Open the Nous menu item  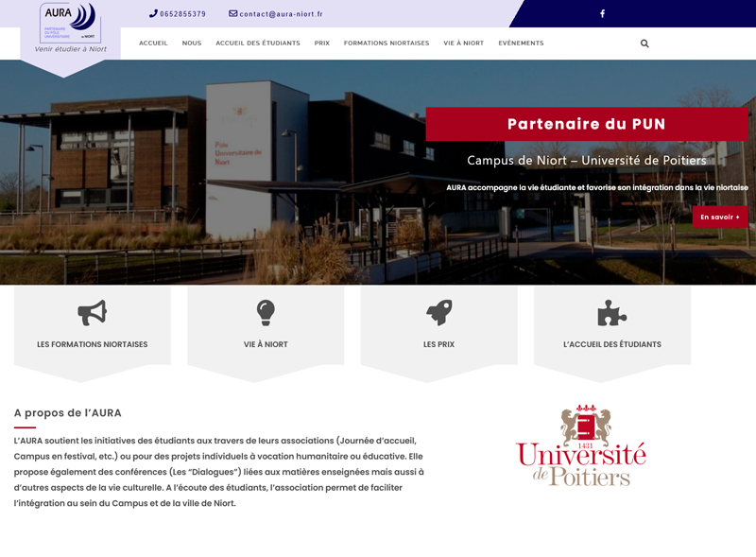[192, 43]
